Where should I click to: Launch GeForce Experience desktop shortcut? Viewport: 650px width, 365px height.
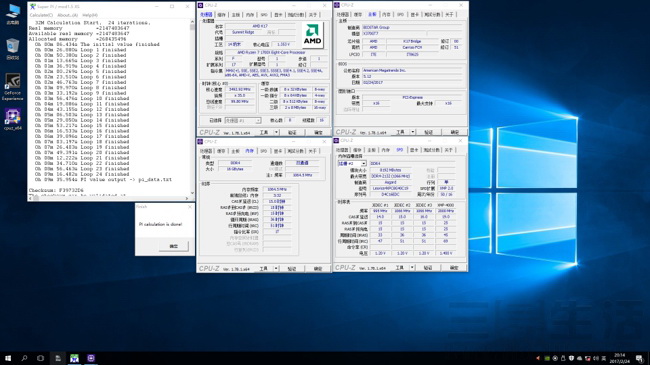pyautogui.click(x=13, y=87)
